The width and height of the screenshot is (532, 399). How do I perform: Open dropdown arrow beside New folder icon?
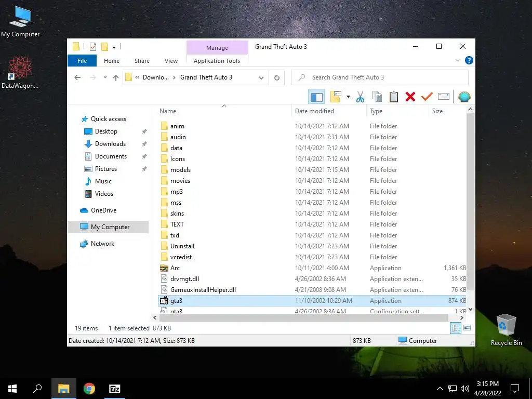click(348, 97)
